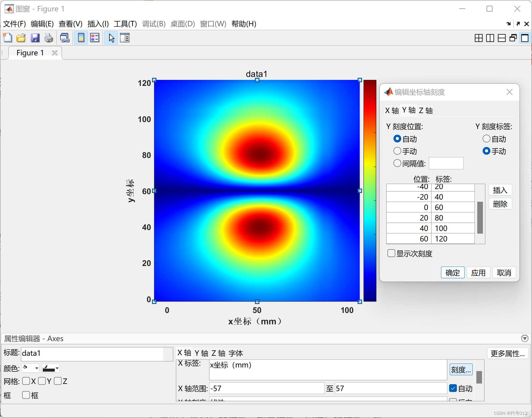Viewport: 532px width, 418px height.
Task: Toggle the insert legend toolbar icon
Action: pos(95,38)
